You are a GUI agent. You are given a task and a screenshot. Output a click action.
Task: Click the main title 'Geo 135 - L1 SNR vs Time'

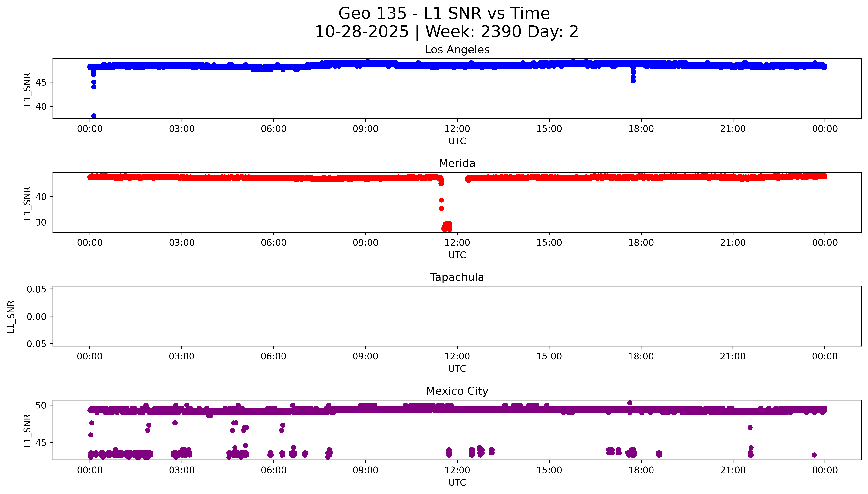tap(444, 14)
